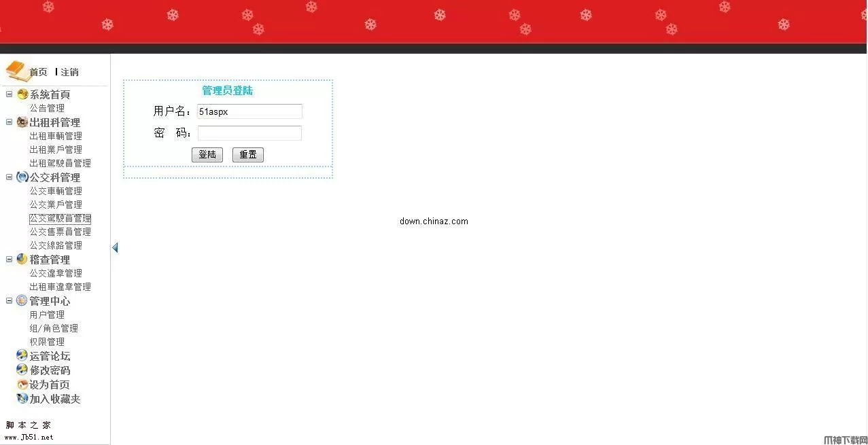Click the 登陆 login button
This screenshot has height=445, width=868.
(207, 155)
